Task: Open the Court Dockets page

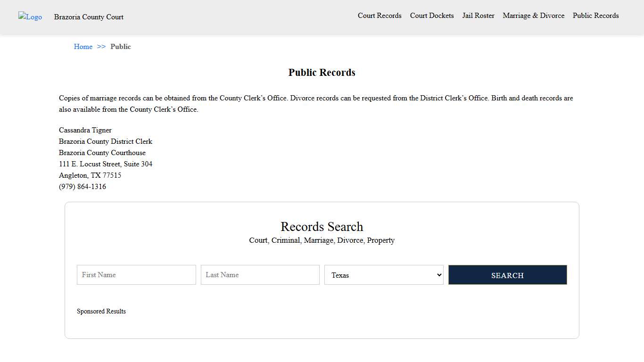Action: coord(431,16)
